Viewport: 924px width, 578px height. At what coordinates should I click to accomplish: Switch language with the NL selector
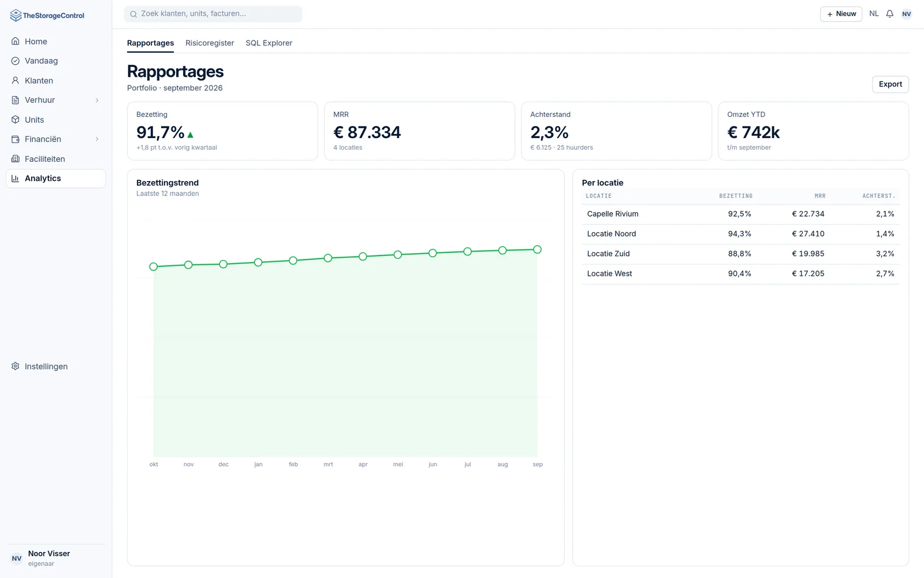pyautogui.click(x=874, y=14)
